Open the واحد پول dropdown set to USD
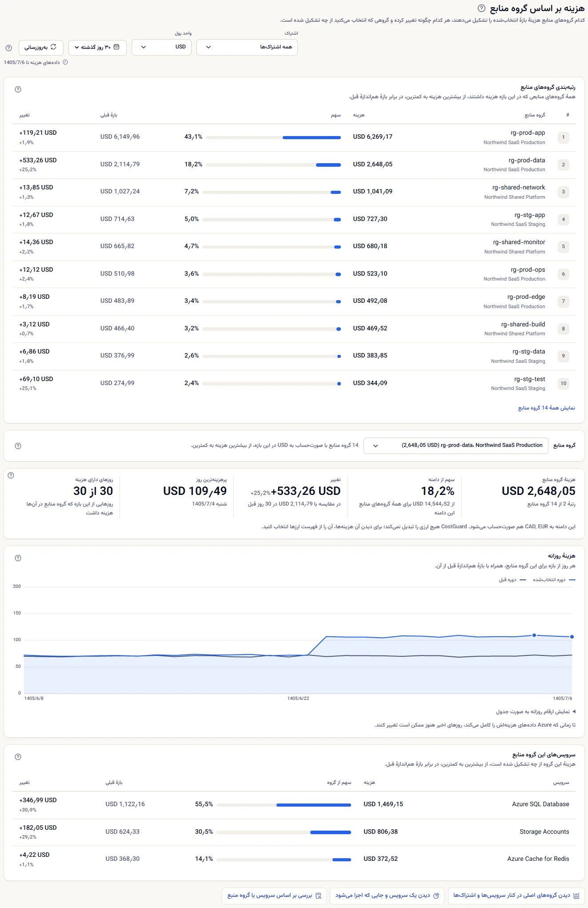The height and width of the screenshot is (908, 588). pos(162,47)
